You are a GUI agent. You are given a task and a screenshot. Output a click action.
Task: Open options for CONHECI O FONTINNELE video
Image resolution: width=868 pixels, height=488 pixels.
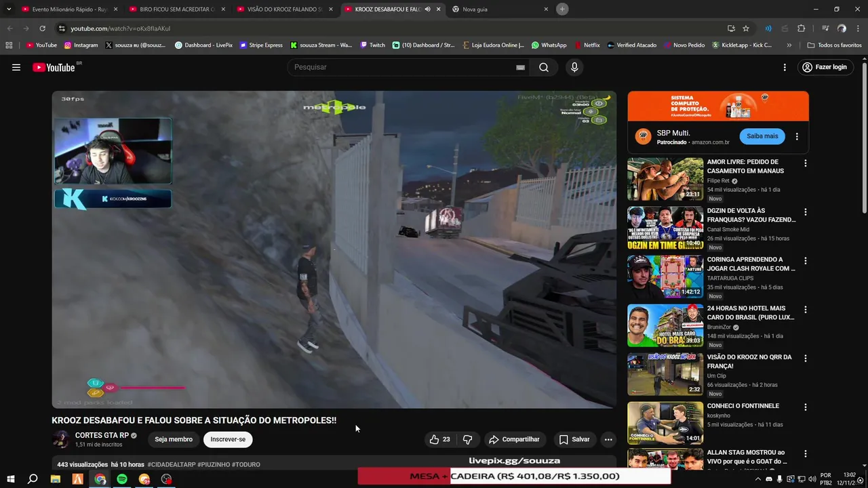[806, 407]
